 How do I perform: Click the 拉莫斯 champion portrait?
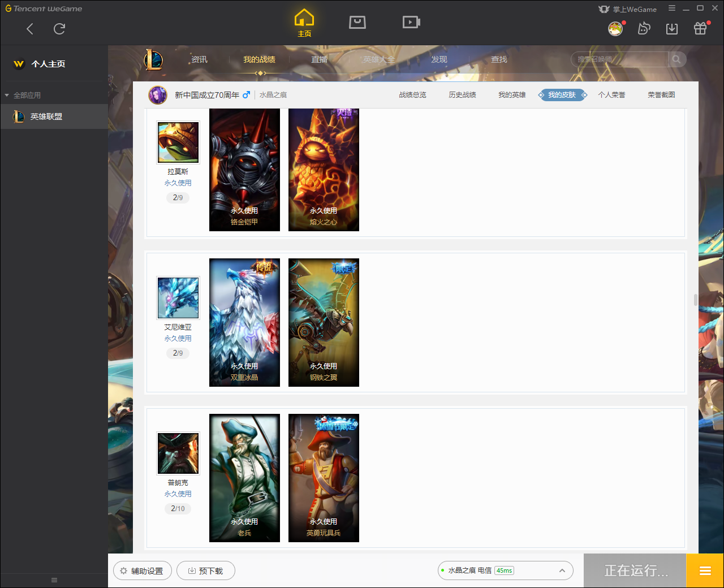tap(178, 142)
